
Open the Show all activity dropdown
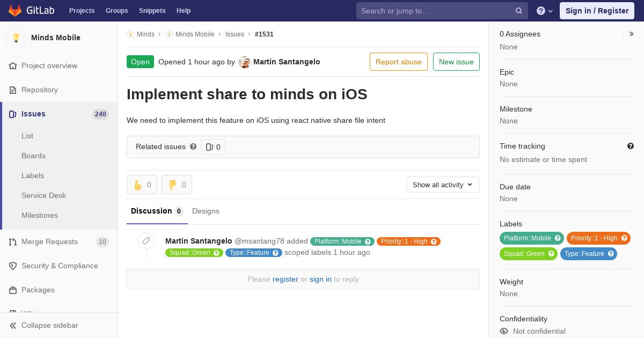coord(443,185)
